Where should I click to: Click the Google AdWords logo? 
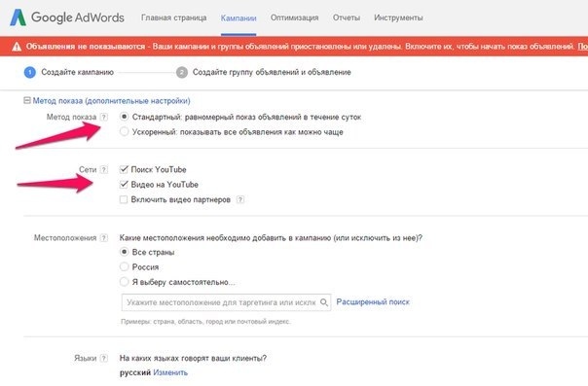click(x=67, y=18)
